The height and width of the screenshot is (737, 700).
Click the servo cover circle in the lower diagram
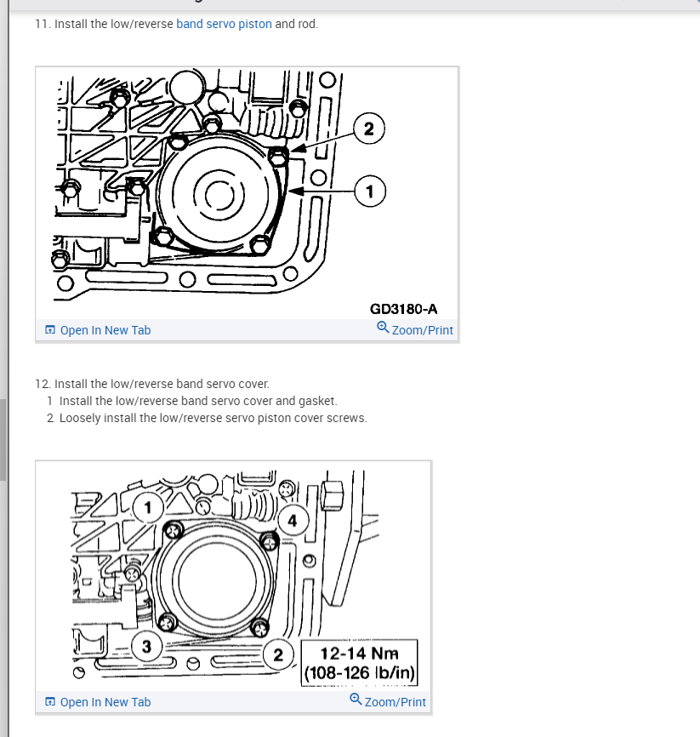tap(217, 580)
